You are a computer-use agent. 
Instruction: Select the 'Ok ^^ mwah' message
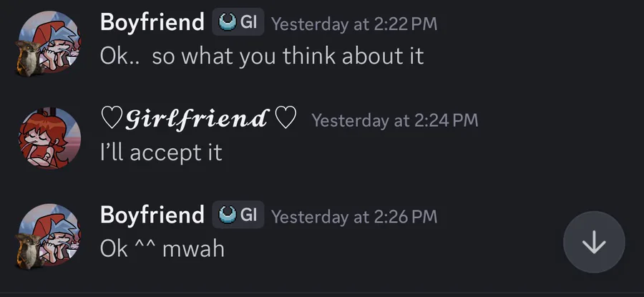coord(162,249)
